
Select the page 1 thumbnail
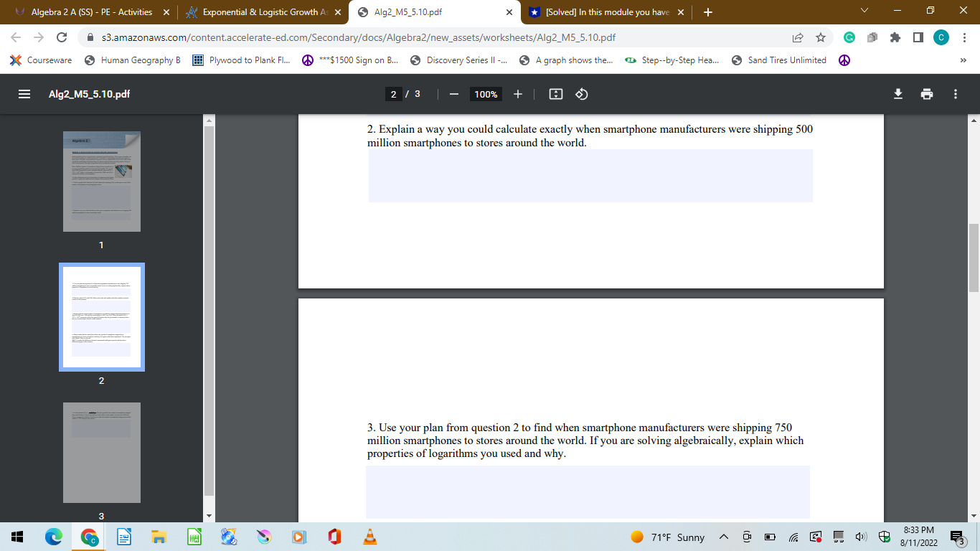click(x=102, y=182)
